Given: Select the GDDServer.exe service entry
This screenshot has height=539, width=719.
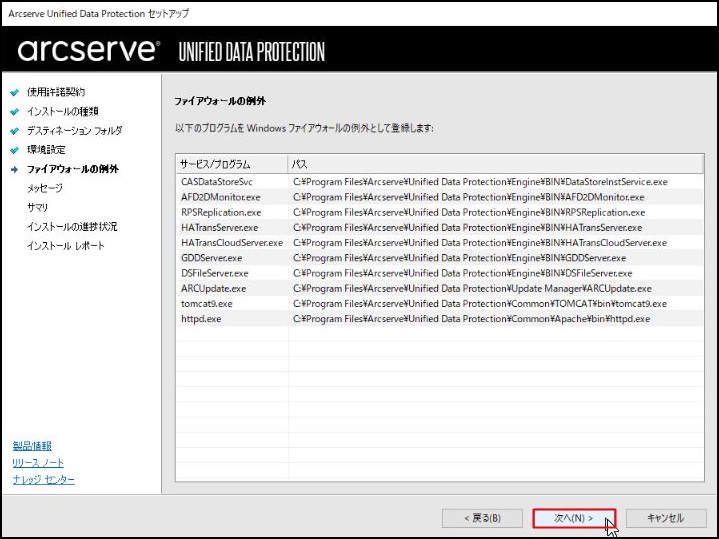Looking at the screenshot, I should point(211,258).
